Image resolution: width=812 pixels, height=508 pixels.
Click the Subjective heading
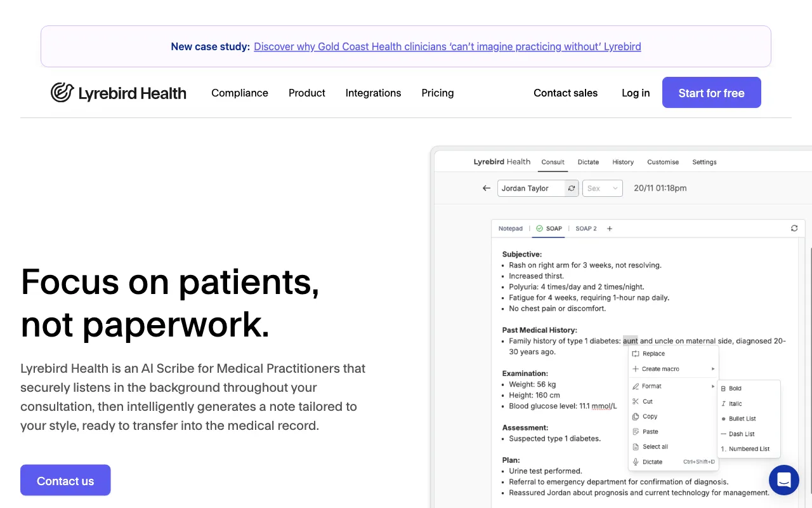[522, 254]
